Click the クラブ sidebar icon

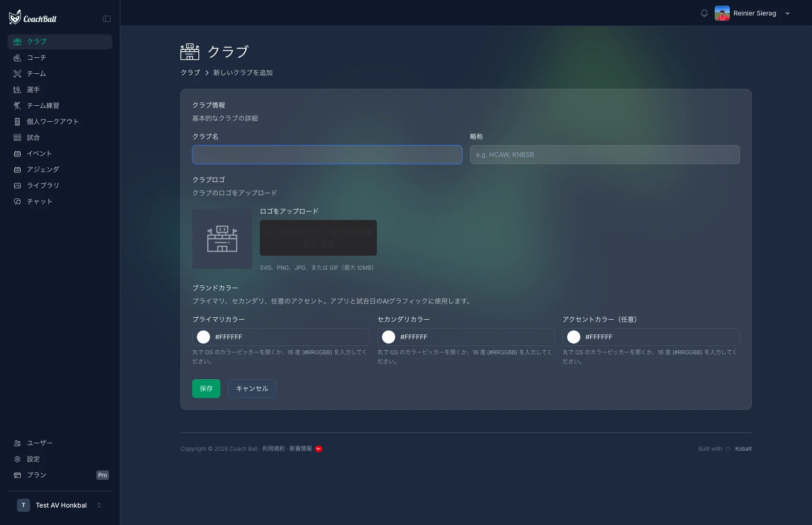tap(17, 41)
